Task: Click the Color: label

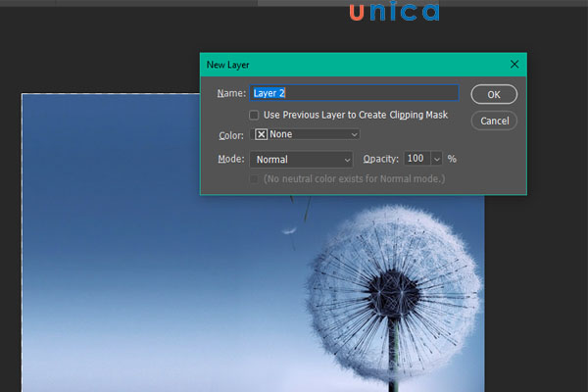Action: [231, 135]
